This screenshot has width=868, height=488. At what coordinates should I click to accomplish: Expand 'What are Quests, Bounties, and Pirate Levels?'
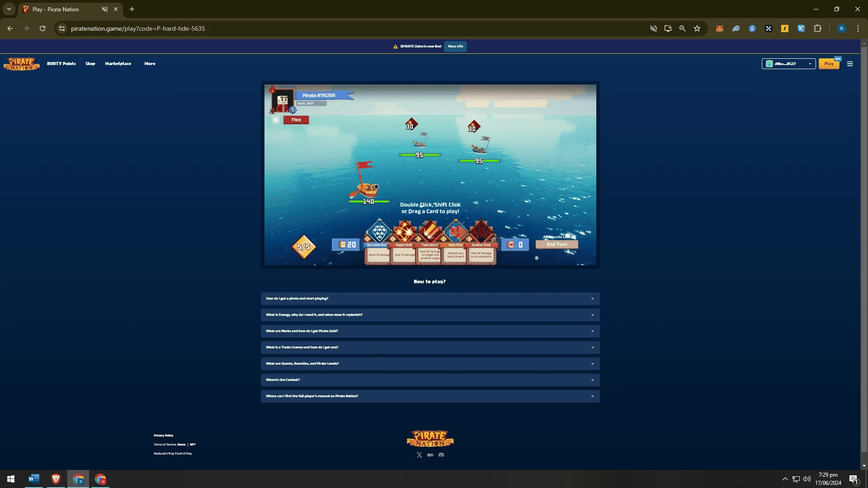(430, 364)
